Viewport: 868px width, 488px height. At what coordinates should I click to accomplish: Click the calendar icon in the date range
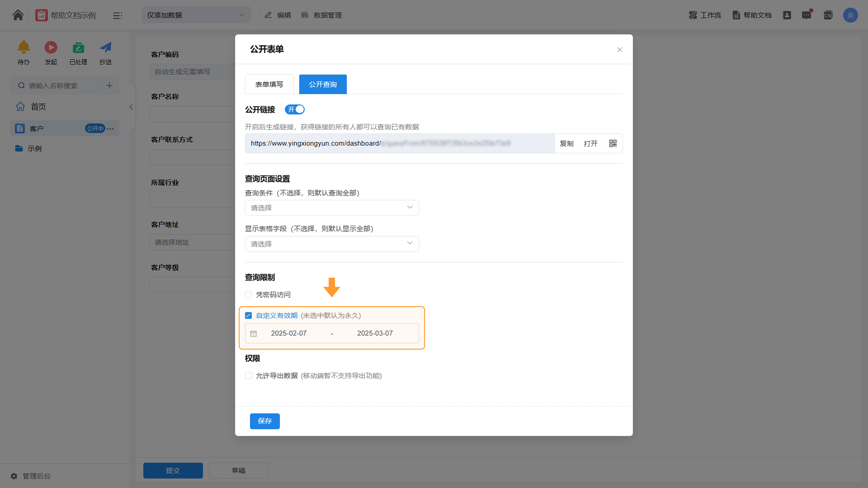coord(253,334)
